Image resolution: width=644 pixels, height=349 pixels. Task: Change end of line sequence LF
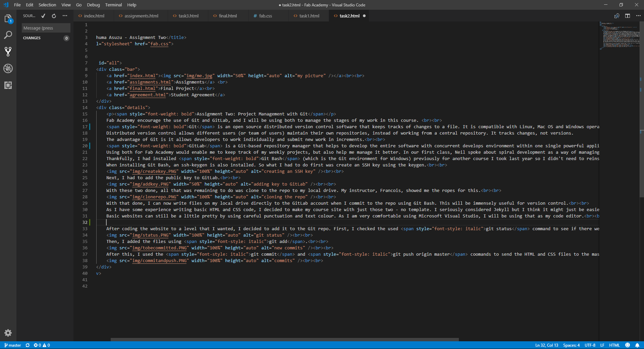click(602, 345)
